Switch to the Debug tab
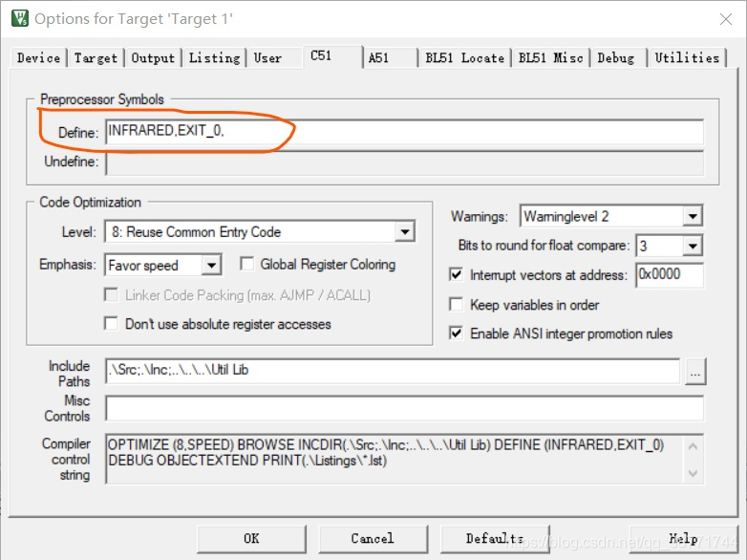The width and height of the screenshot is (747, 560). pos(616,58)
